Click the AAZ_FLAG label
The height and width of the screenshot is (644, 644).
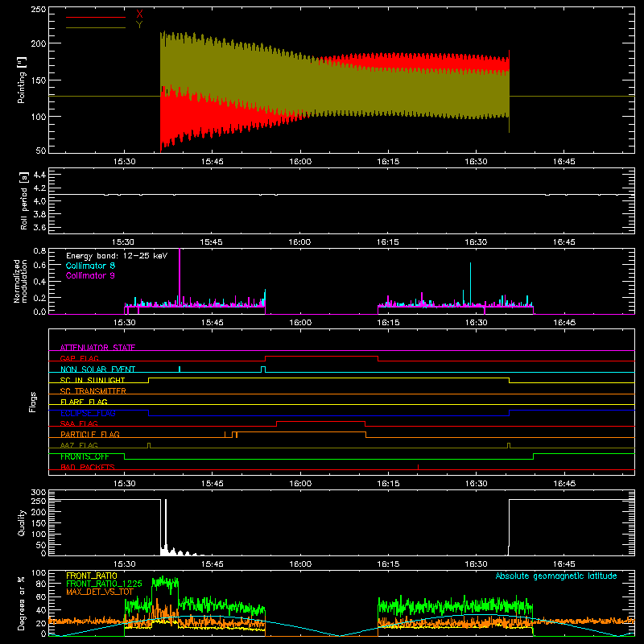point(79,445)
